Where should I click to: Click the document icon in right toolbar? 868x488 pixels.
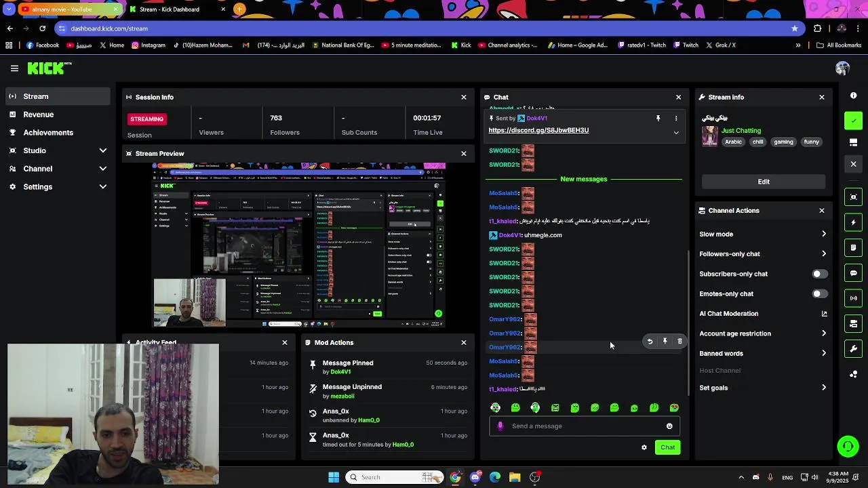click(x=853, y=248)
